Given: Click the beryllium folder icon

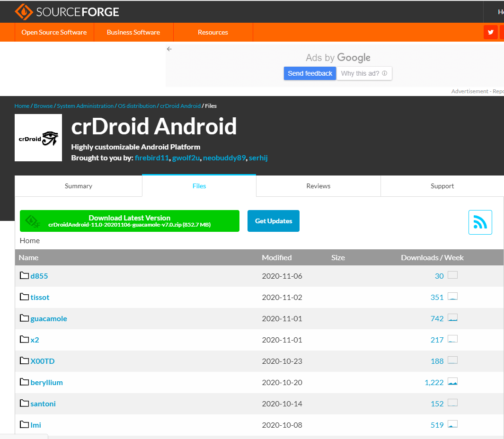Looking at the screenshot, I should [x=24, y=382].
